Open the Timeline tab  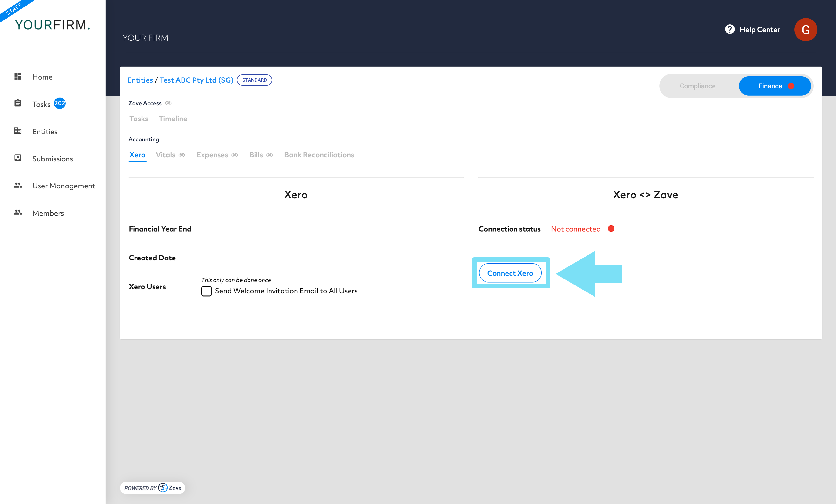pyautogui.click(x=173, y=119)
